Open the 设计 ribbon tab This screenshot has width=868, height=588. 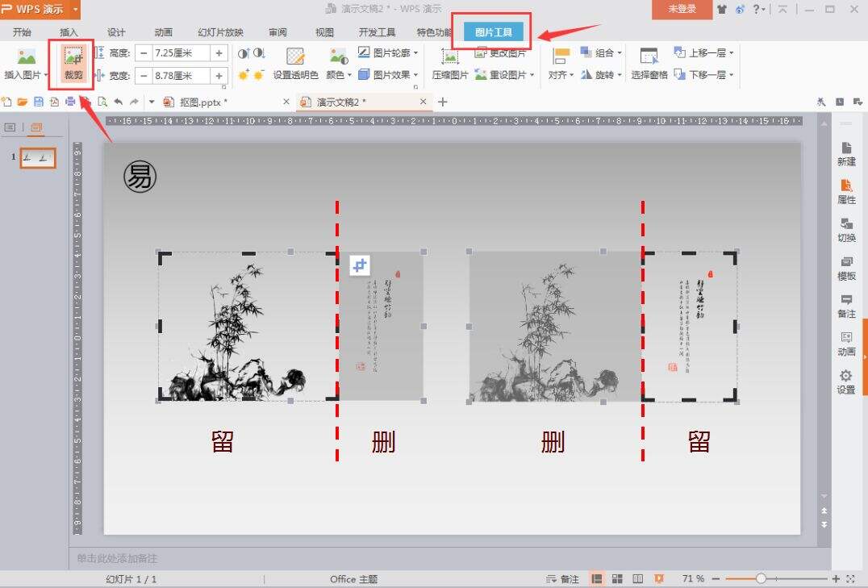tap(115, 32)
